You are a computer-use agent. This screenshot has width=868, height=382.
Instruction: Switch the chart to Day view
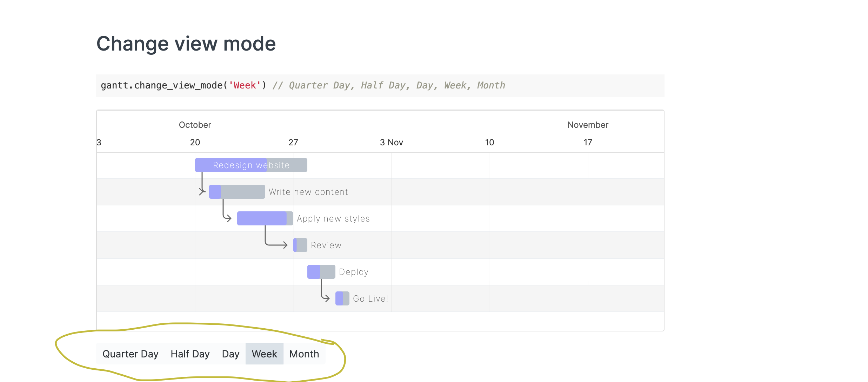coord(231,354)
